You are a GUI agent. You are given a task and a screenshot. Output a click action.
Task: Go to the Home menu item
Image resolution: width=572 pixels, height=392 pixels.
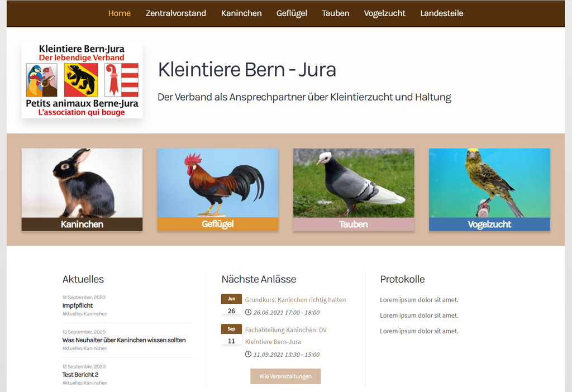[x=119, y=13]
